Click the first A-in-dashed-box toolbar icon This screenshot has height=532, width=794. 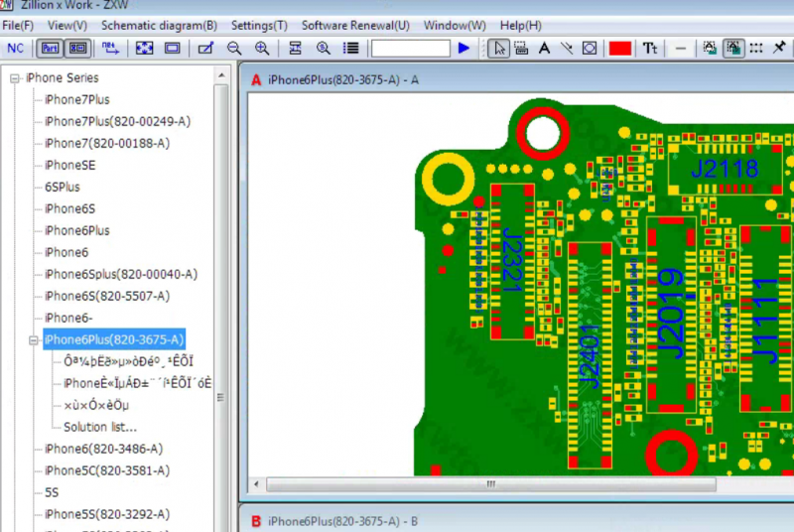click(710, 49)
